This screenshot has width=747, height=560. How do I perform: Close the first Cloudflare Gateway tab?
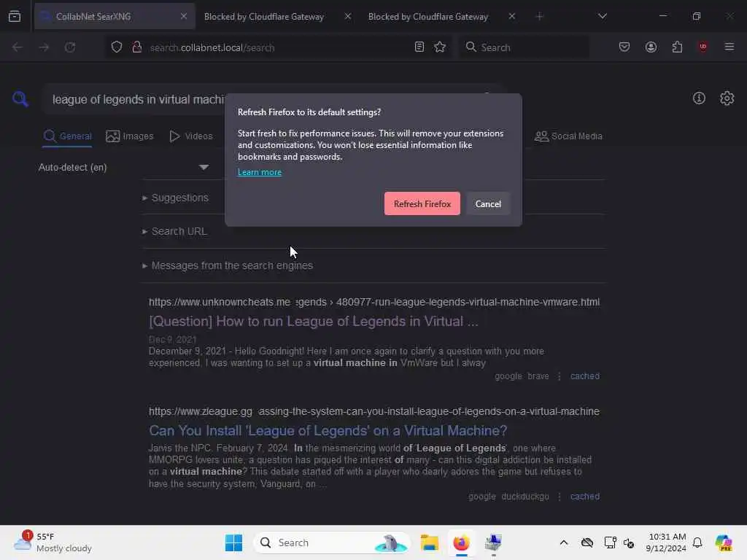coord(348,16)
